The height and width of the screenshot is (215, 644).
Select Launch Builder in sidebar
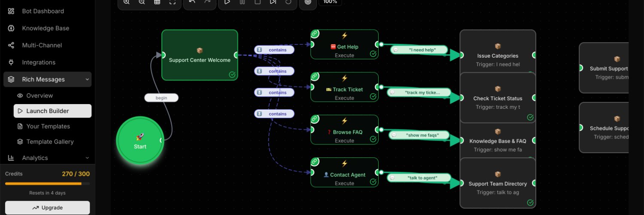point(52,111)
